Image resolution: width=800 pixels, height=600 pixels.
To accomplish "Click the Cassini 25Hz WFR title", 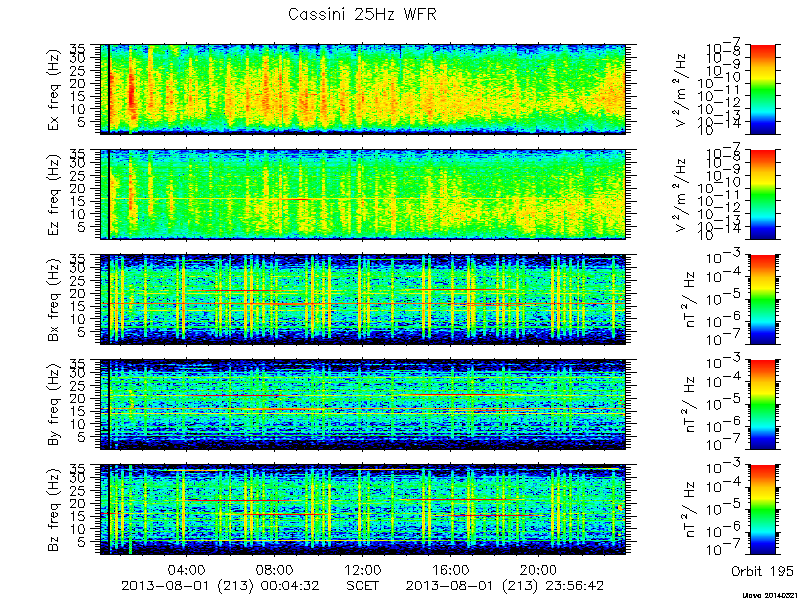I will coord(362,14).
